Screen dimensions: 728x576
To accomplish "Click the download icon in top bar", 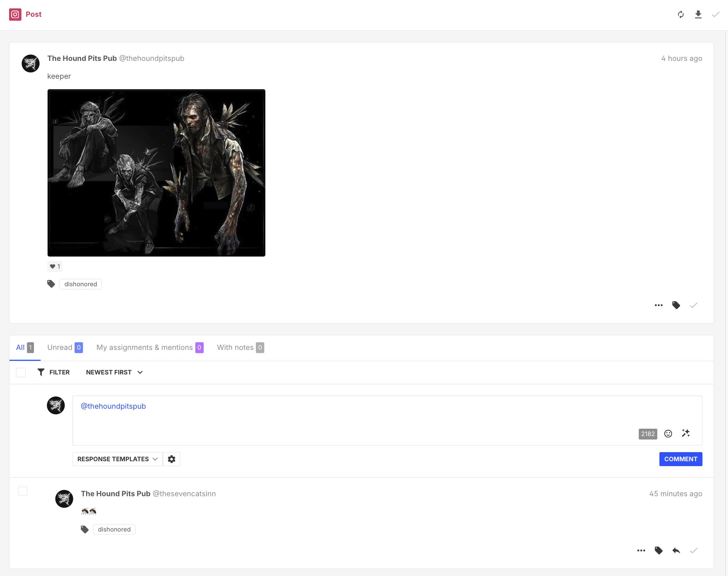I will coord(698,14).
